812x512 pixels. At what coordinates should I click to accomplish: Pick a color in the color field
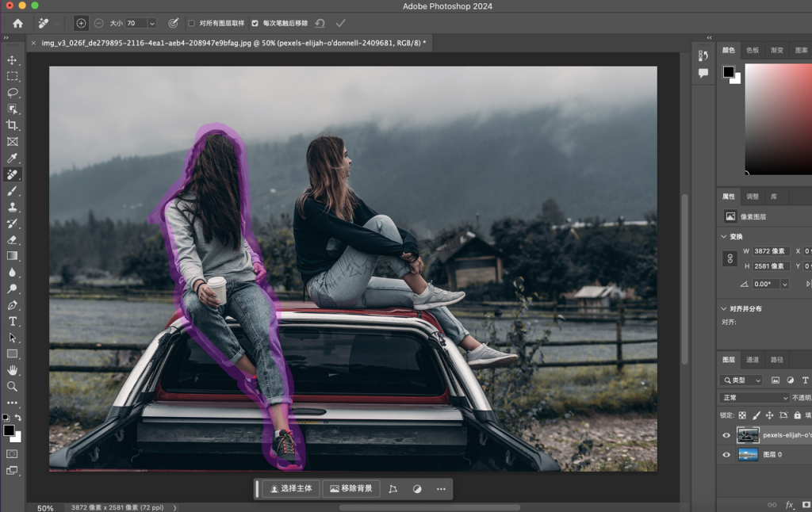(779, 119)
